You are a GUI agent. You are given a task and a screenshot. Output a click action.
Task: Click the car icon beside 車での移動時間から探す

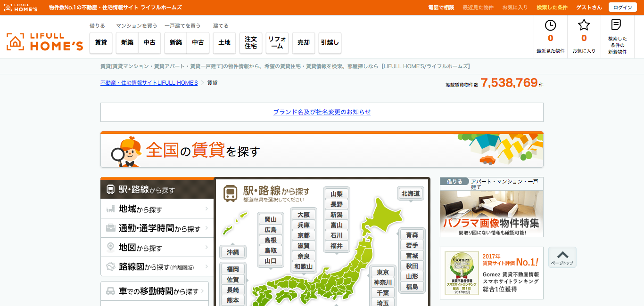point(111,291)
